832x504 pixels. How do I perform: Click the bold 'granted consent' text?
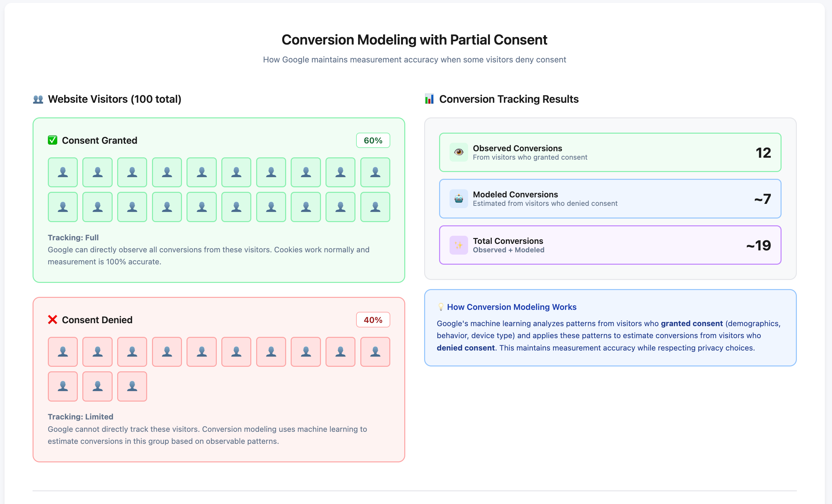691,324
